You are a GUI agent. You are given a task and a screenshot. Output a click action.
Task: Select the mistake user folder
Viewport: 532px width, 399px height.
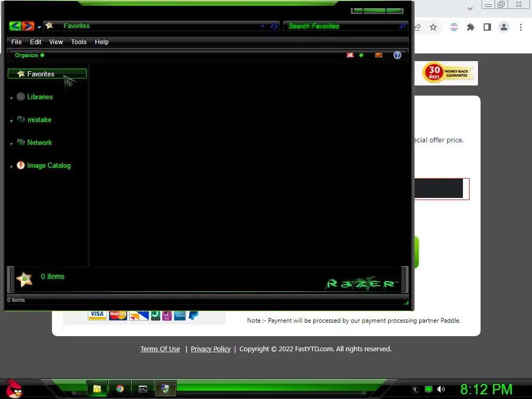[39, 120]
